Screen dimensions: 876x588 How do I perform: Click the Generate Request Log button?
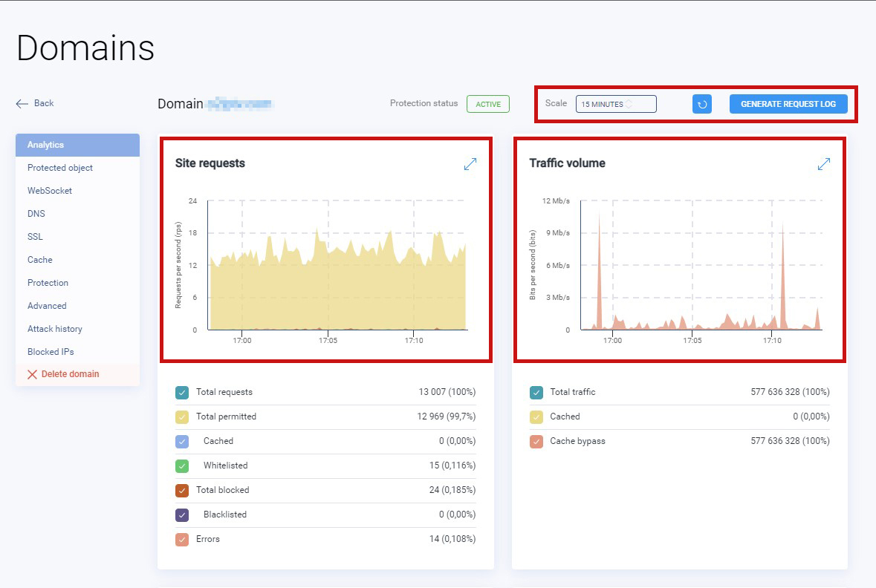788,104
